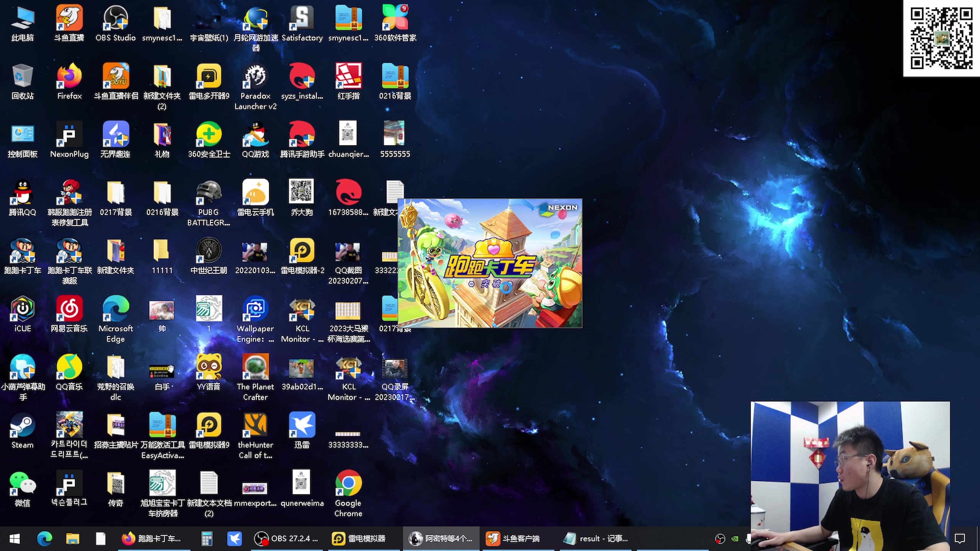This screenshot has width=980, height=551.
Task: Open the 回收站 Recycle Bin icon
Action: [x=23, y=76]
